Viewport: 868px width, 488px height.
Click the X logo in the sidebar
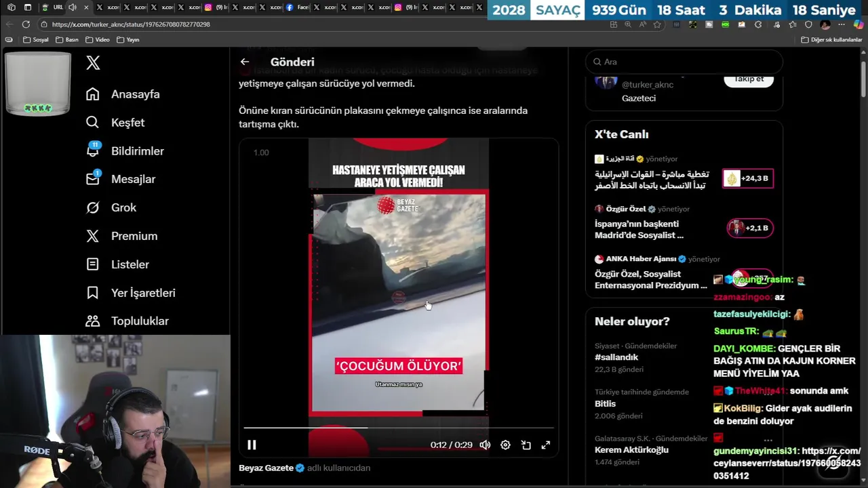coord(93,63)
